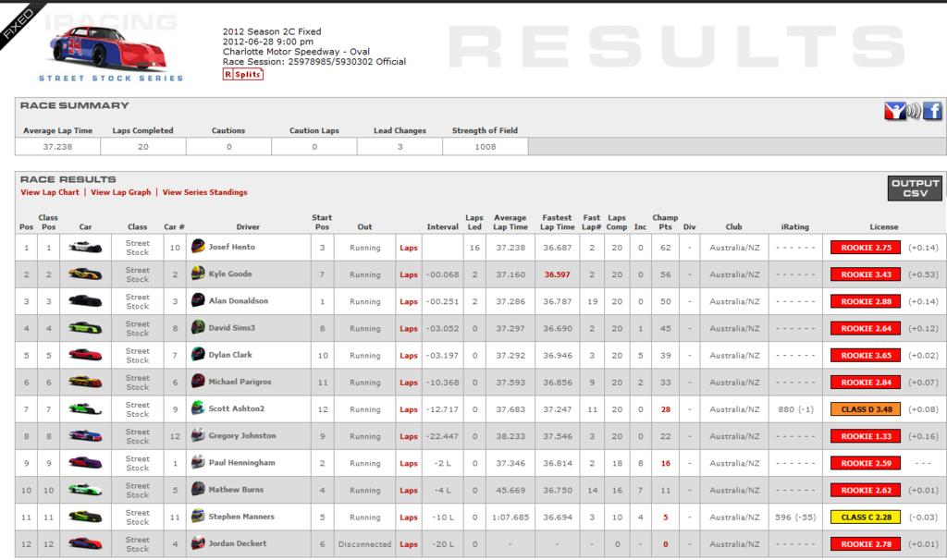Click David Sims3's green car thumbnail
The height and width of the screenshot is (560, 947).
pyautogui.click(x=85, y=327)
